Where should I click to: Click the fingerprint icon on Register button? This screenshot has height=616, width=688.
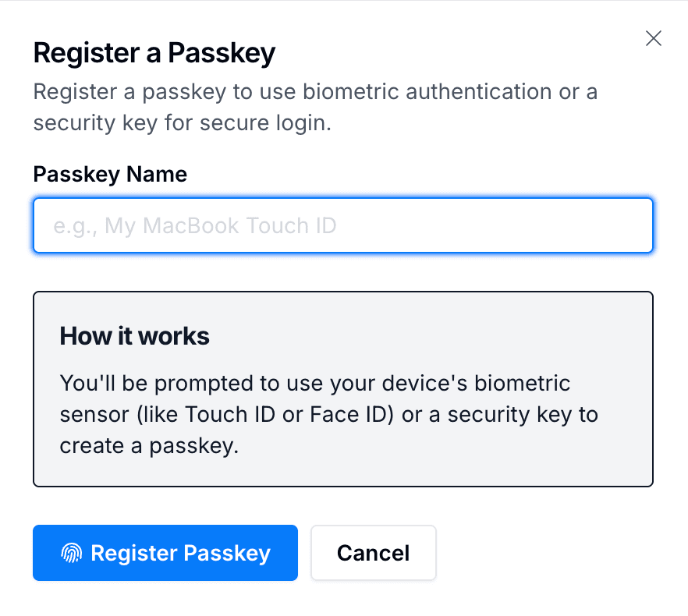pos(71,554)
